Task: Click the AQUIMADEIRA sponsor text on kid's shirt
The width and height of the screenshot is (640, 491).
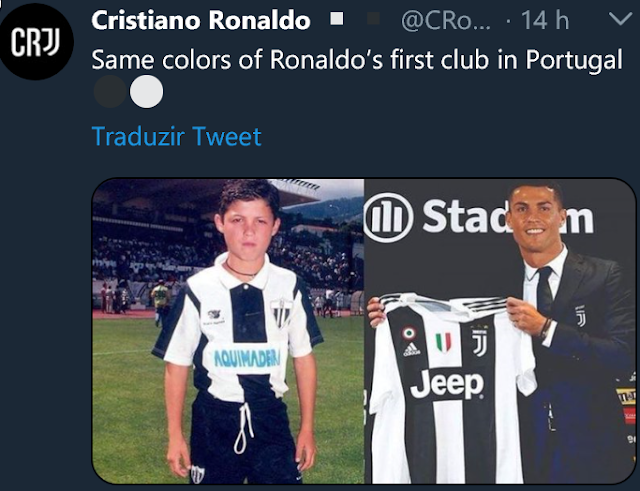Action: [x=245, y=357]
